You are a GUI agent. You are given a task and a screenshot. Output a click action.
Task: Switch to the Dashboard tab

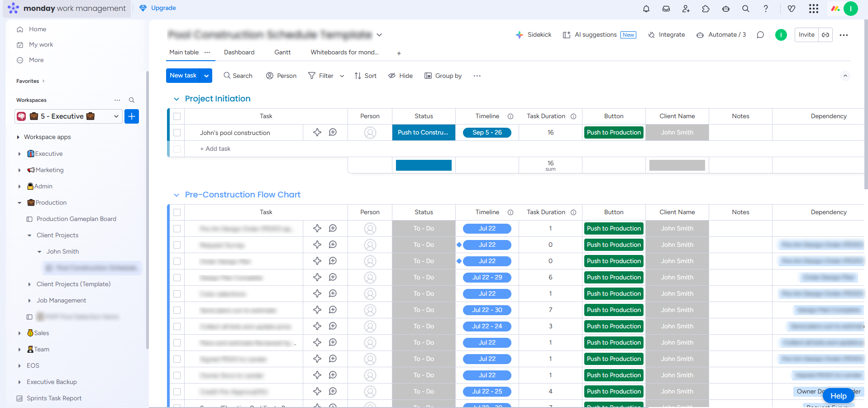pyautogui.click(x=239, y=53)
